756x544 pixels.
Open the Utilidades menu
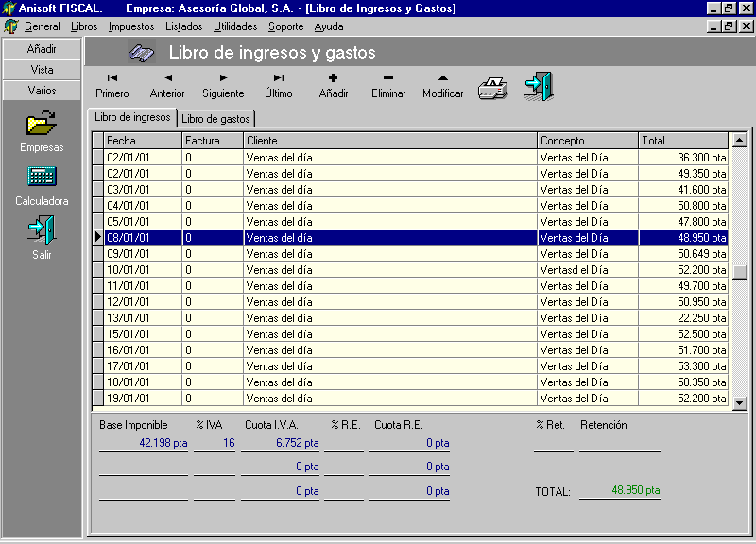click(x=235, y=26)
